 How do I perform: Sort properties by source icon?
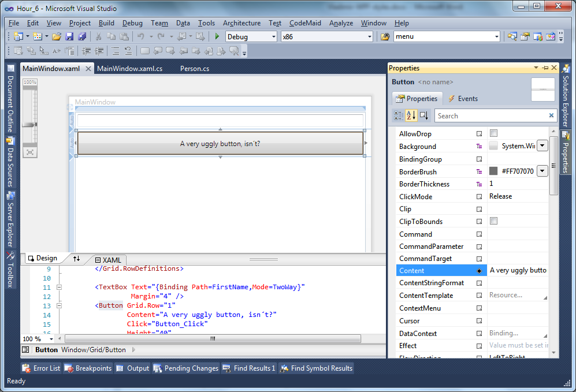424,115
